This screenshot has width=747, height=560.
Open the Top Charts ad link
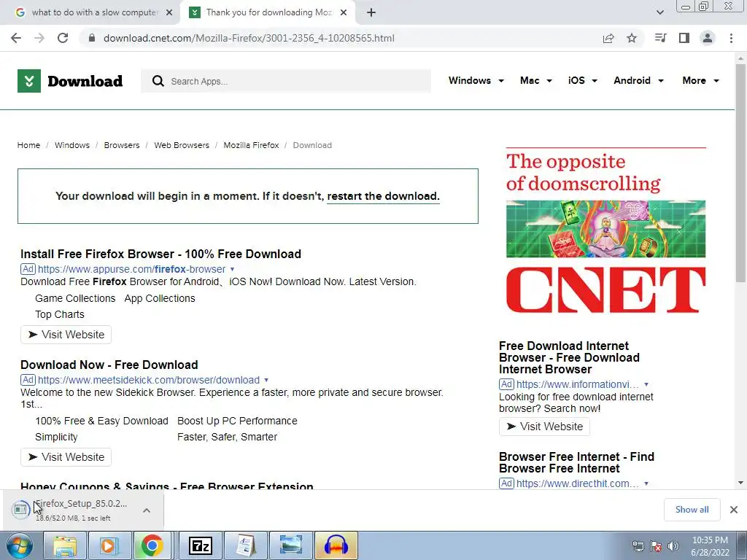coord(60,314)
